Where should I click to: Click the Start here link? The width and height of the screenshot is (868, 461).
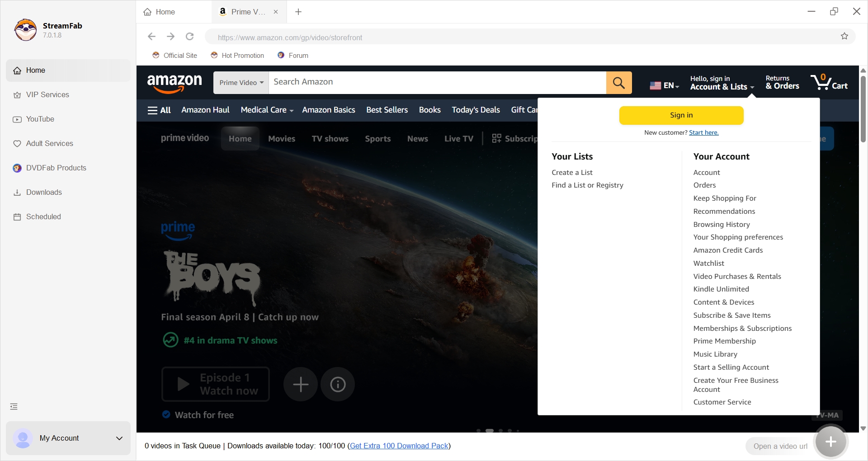pyautogui.click(x=704, y=133)
